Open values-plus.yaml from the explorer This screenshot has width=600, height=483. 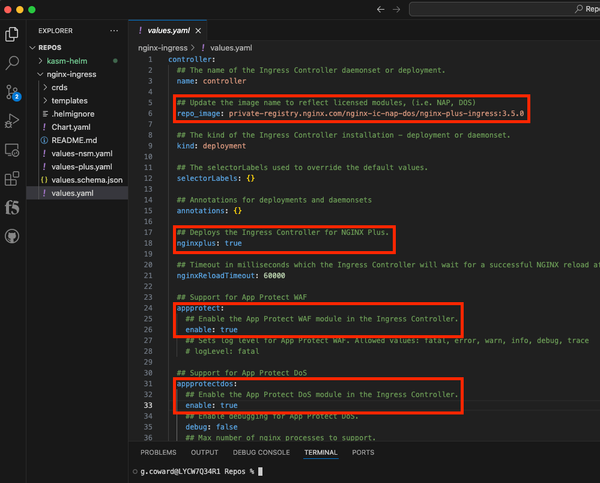point(82,166)
